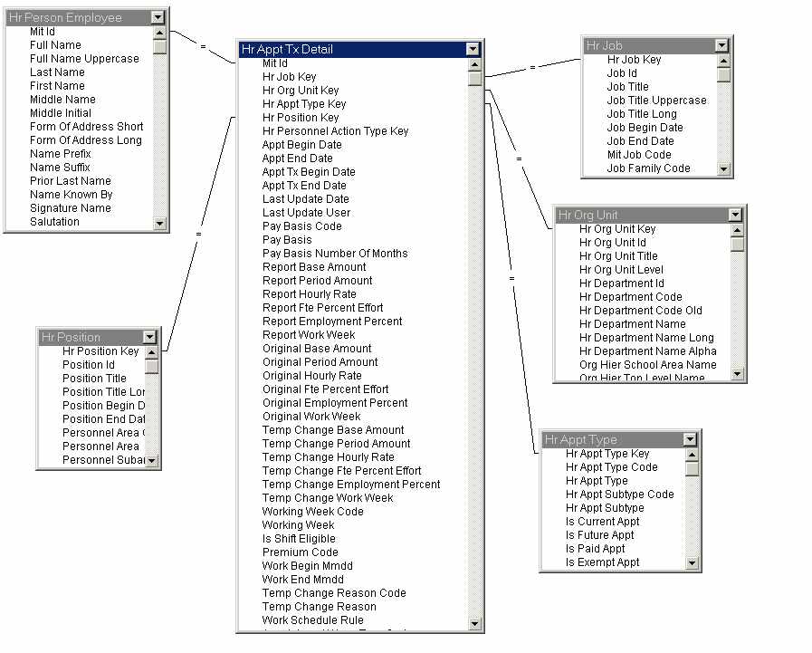Screen dimensions: 812x653
Task: Select Hr Job Key in Hr Appt Tx Detail
Action: (289, 77)
